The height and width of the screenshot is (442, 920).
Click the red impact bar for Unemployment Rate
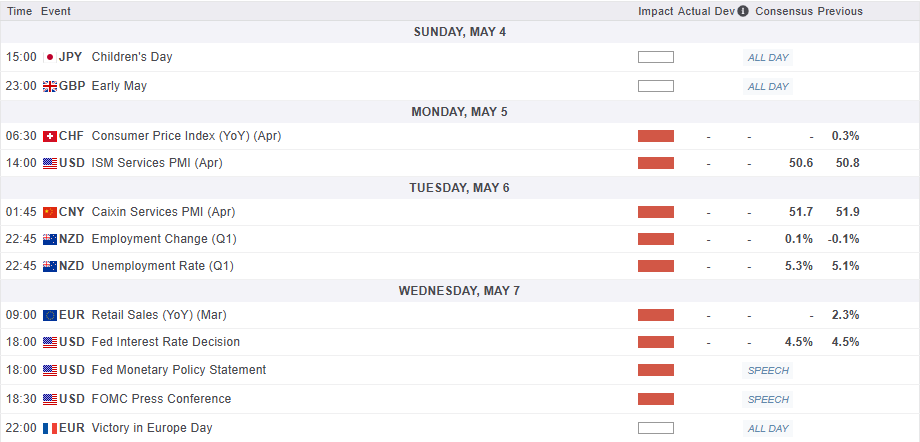pos(656,266)
